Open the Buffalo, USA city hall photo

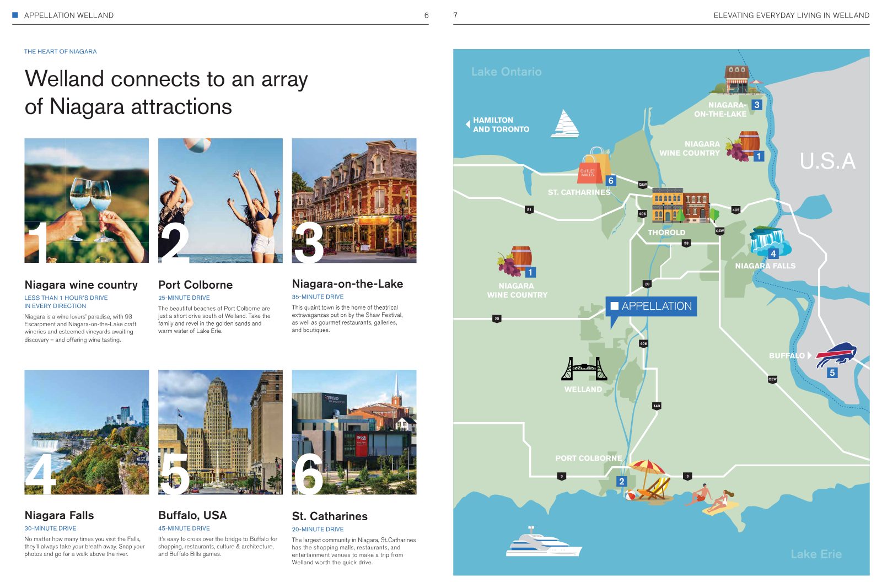pos(220,432)
